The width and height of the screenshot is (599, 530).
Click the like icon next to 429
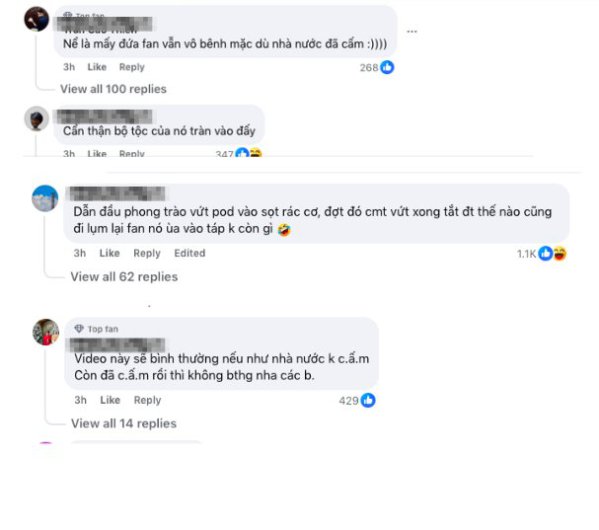368,400
